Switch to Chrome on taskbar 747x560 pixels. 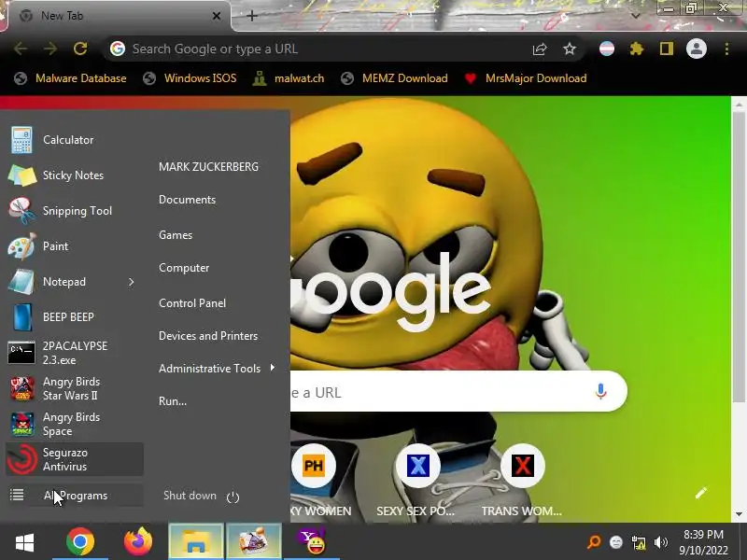pyautogui.click(x=80, y=542)
